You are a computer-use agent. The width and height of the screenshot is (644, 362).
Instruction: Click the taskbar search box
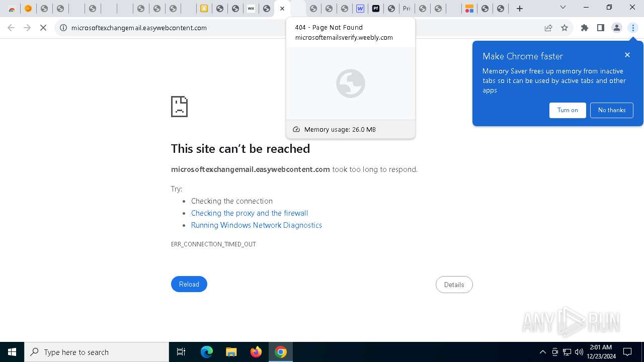click(97, 352)
